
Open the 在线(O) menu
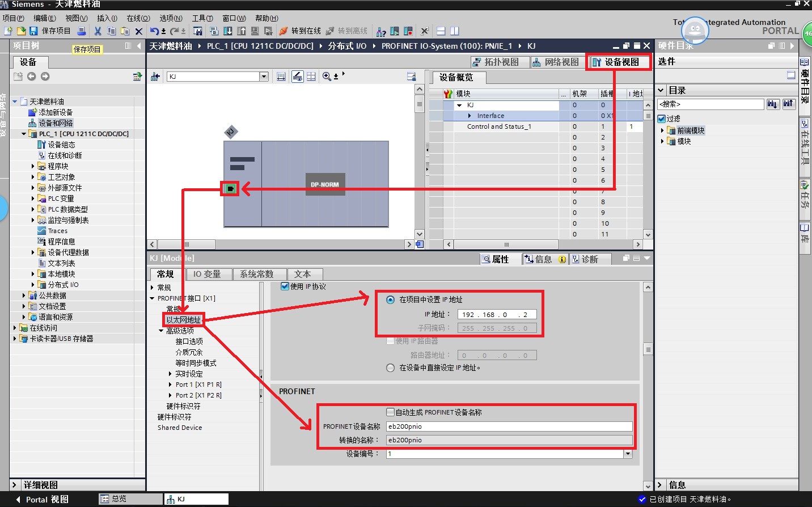[x=138, y=18]
